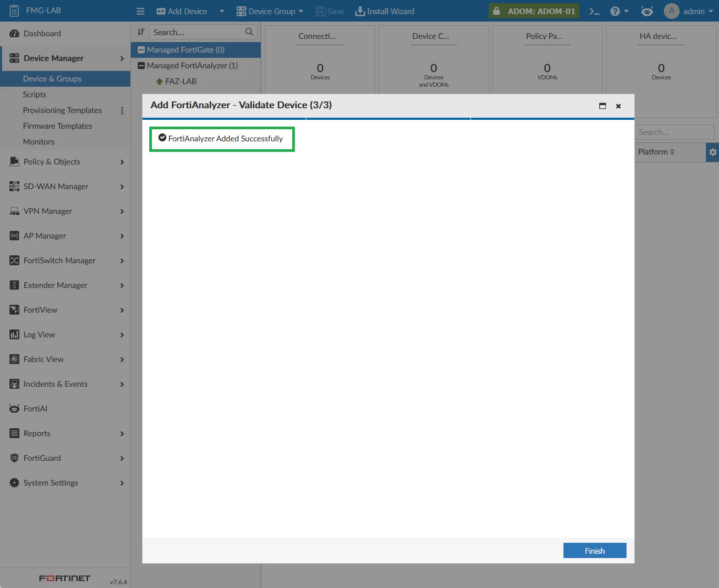719x588 pixels.
Task: Toggle the sidebar hamburger menu
Action: (140, 11)
